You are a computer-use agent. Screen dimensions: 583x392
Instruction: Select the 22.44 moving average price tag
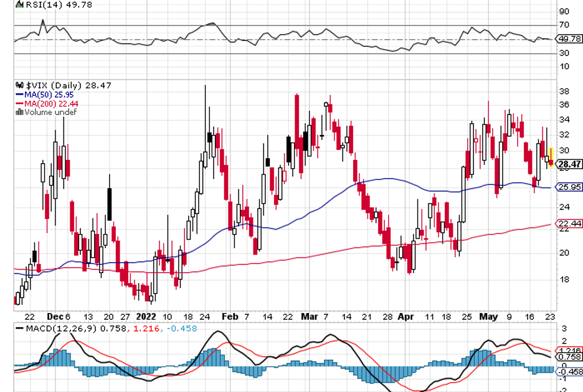571,224
